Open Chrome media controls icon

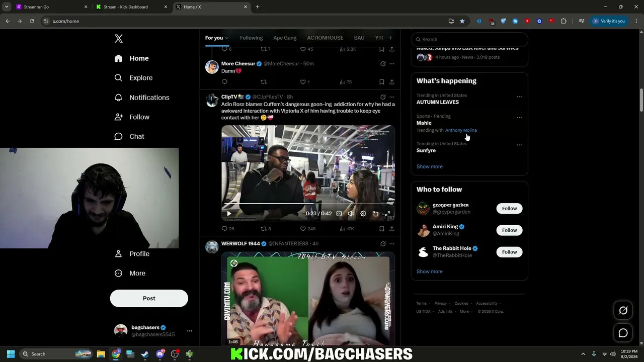(x=582, y=21)
